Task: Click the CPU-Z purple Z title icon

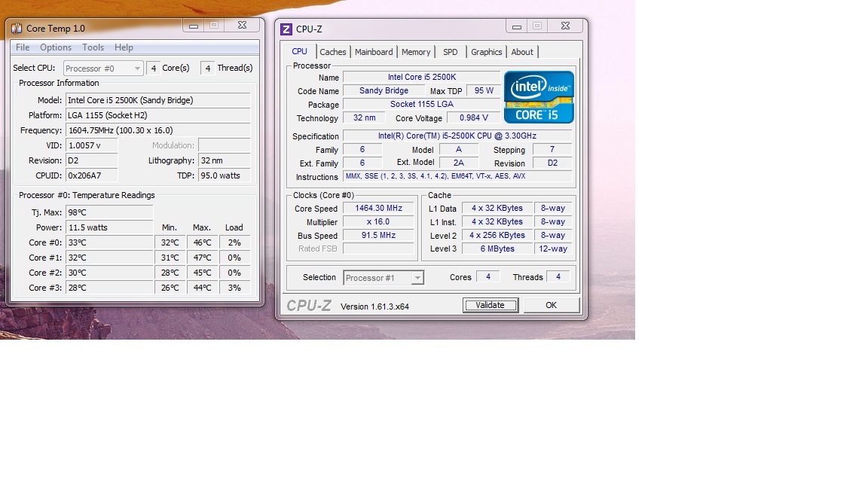Action: 286,29
